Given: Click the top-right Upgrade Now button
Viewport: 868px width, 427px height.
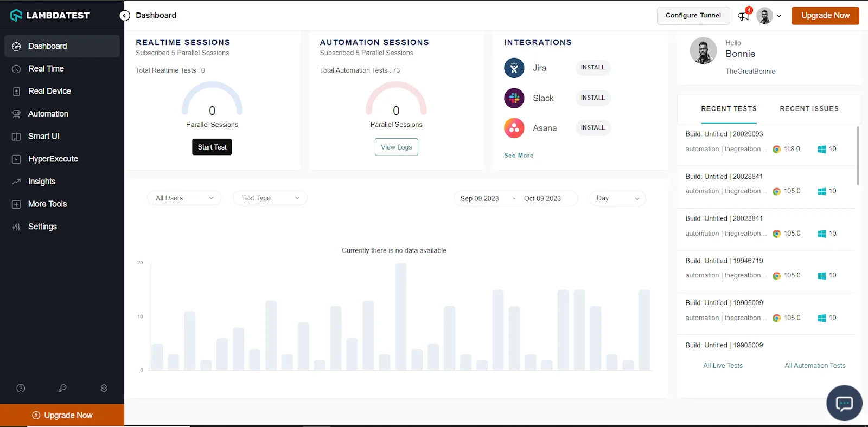Looking at the screenshot, I should [x=825, y=16].
